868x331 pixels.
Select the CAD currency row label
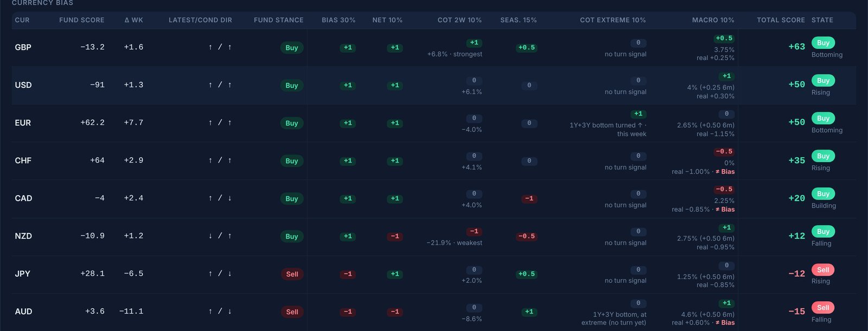23,198
